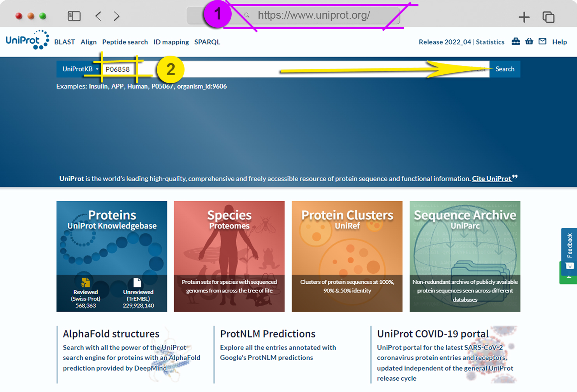Expand the UniProtKB database dropdown
Screen dimensions: 577x392
click(x=80, y=69)
